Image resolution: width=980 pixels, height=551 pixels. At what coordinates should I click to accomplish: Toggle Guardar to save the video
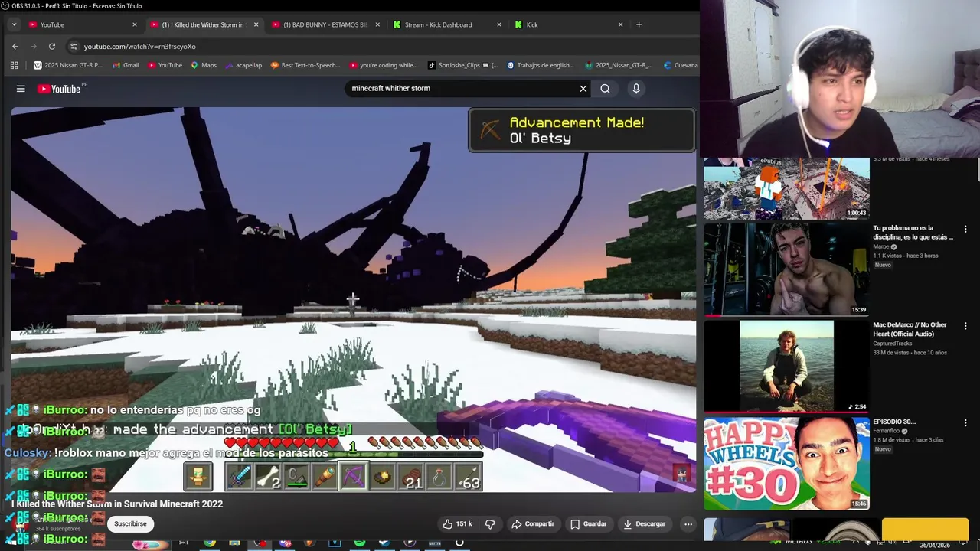click(588, 523)
